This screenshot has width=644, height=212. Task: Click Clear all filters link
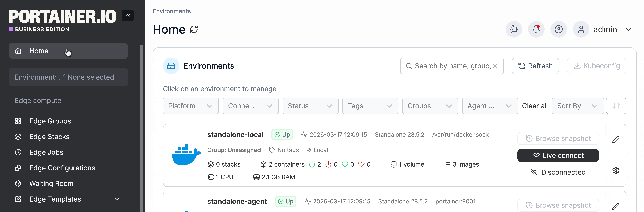click(535, 106)
